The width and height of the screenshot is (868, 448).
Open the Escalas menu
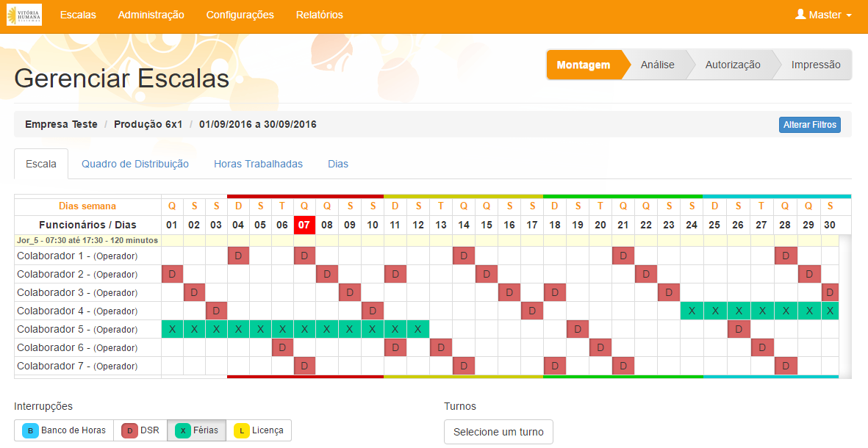pyautogui.click(x=78, y=15)
